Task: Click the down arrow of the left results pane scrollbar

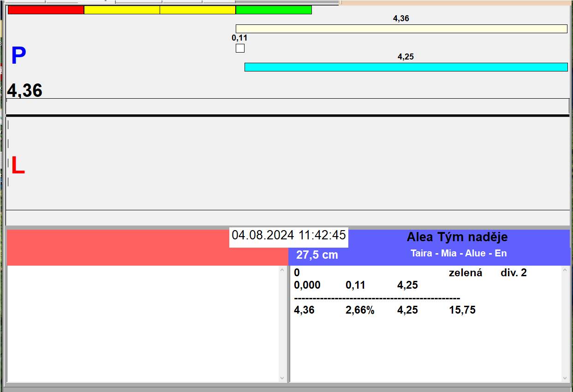Action: coord(282,378)
